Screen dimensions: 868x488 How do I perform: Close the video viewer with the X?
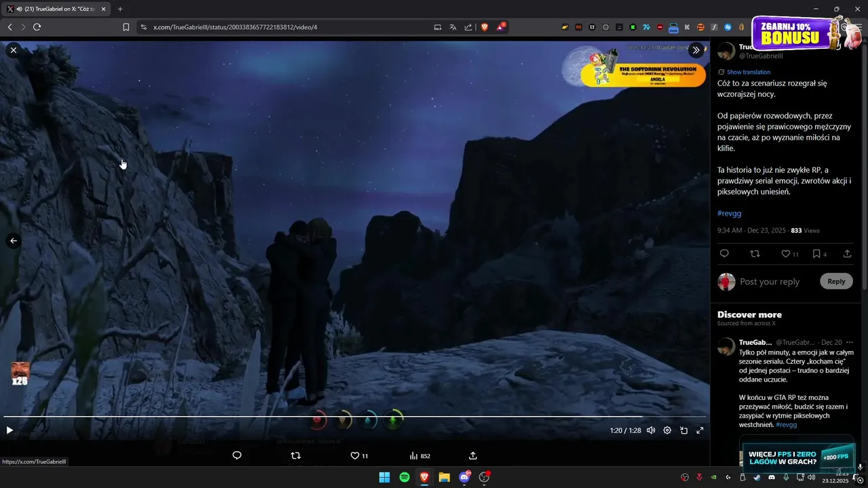(x=14, y=50)
